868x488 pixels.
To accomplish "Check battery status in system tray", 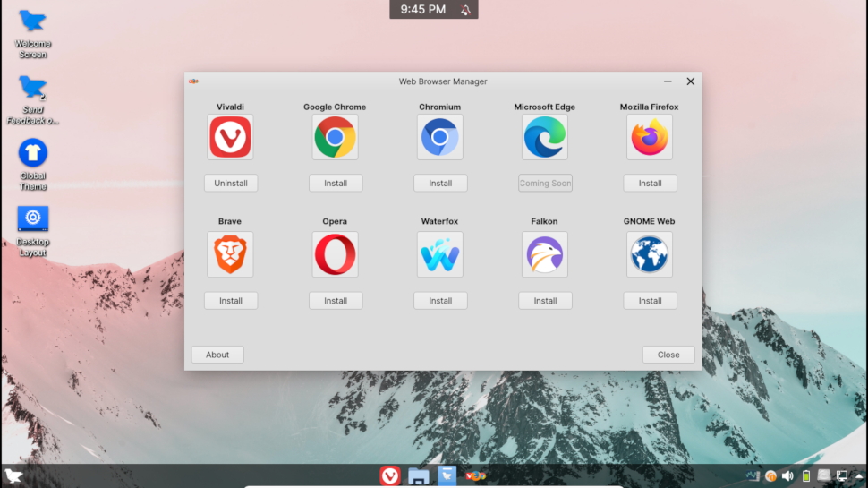I will tap(806, 475).
